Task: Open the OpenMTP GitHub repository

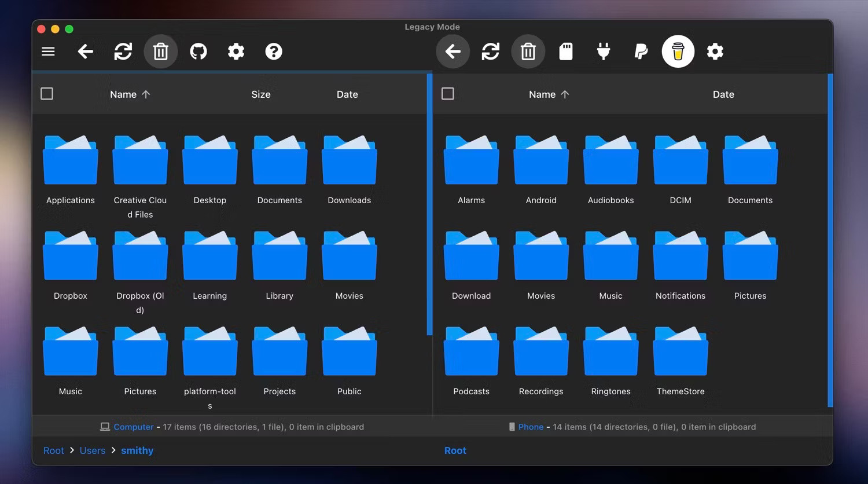Action: point(198,51)
